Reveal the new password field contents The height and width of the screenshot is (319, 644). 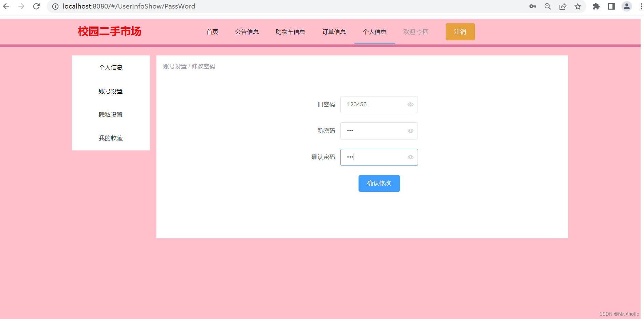pyautogui.click(x=410, y=131)
